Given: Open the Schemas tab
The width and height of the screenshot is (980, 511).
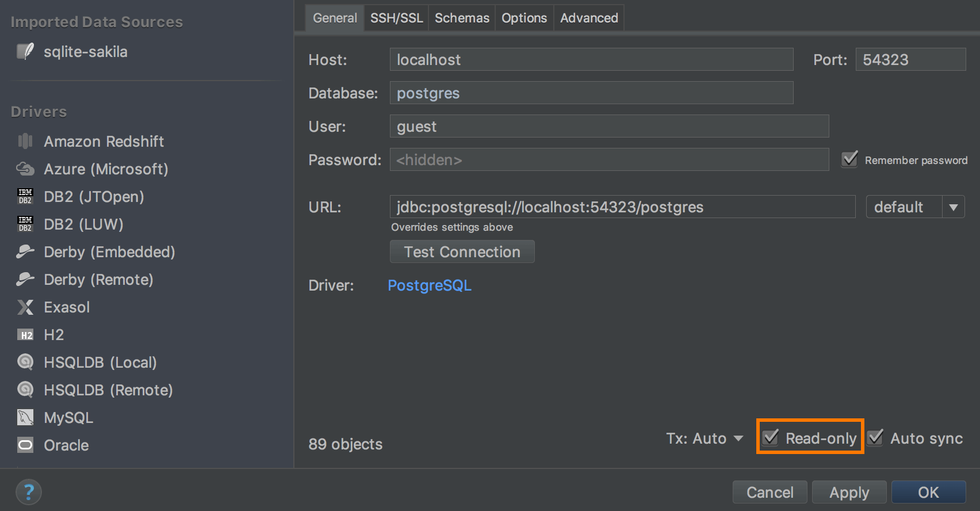Looking at the screenshot, I should tap(462, 18).
